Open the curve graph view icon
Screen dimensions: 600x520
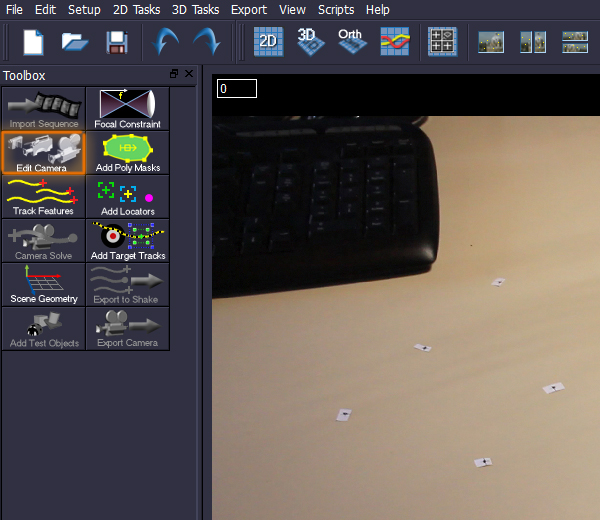(395, 41)
